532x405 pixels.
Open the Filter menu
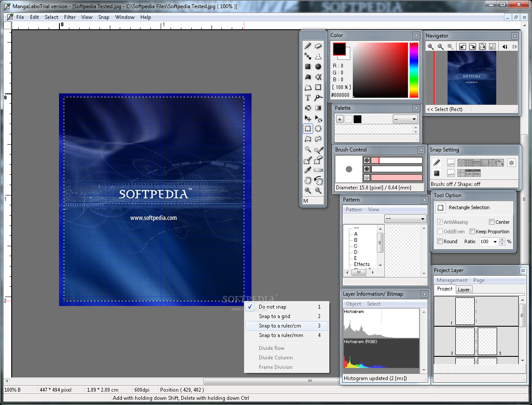click(70, 17)
